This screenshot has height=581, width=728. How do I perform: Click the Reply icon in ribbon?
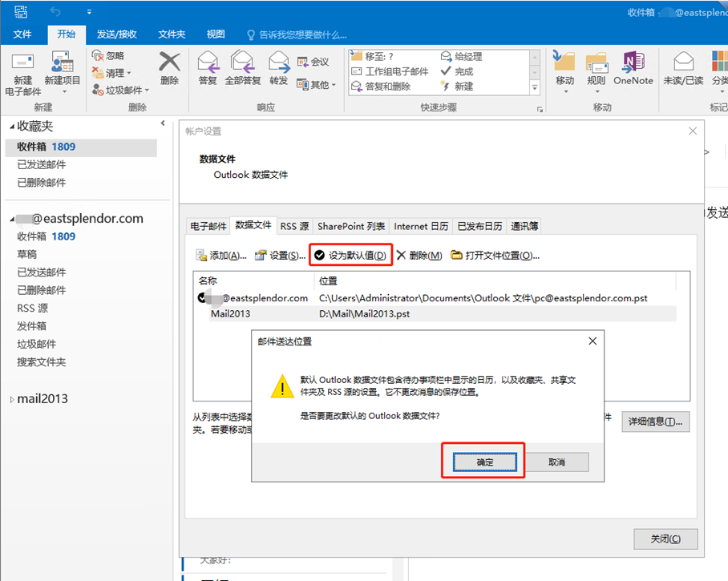(x=208, y=64)
